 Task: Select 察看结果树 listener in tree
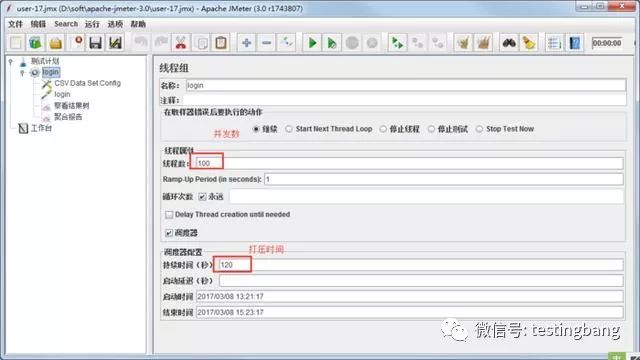(71, 106)
